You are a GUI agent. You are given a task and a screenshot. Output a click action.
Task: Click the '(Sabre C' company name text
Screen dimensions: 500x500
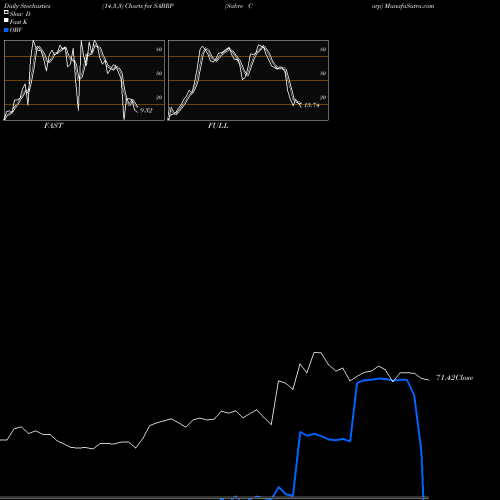pos(239,6)
